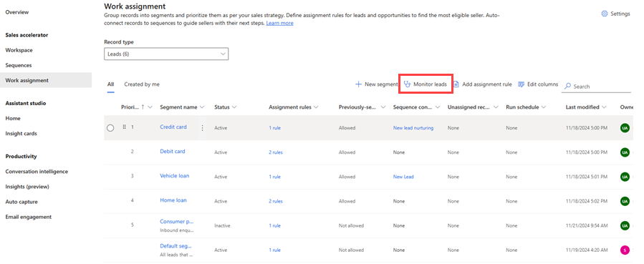The image size is (644, 264).
Task: Open the Vehicle loan segment
Action: click(x=175, y=176)
